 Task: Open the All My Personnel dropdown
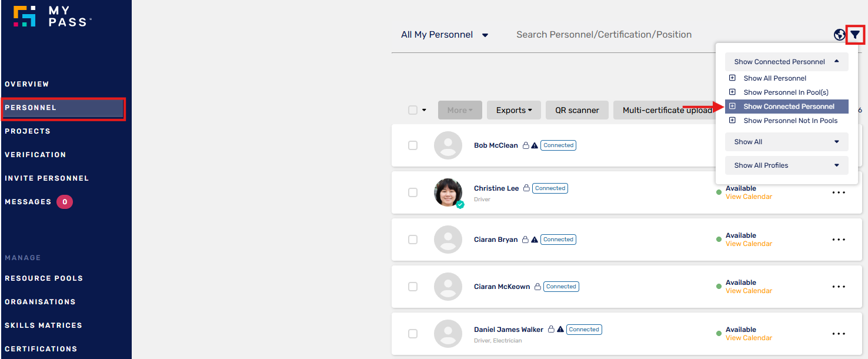[x=445, y=35]
